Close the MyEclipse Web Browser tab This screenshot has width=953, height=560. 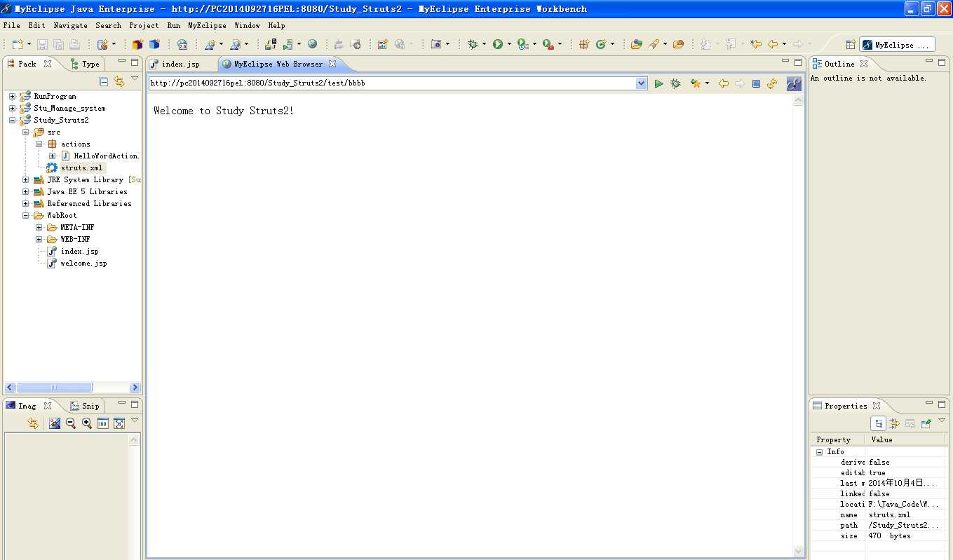tap(332, 64)
